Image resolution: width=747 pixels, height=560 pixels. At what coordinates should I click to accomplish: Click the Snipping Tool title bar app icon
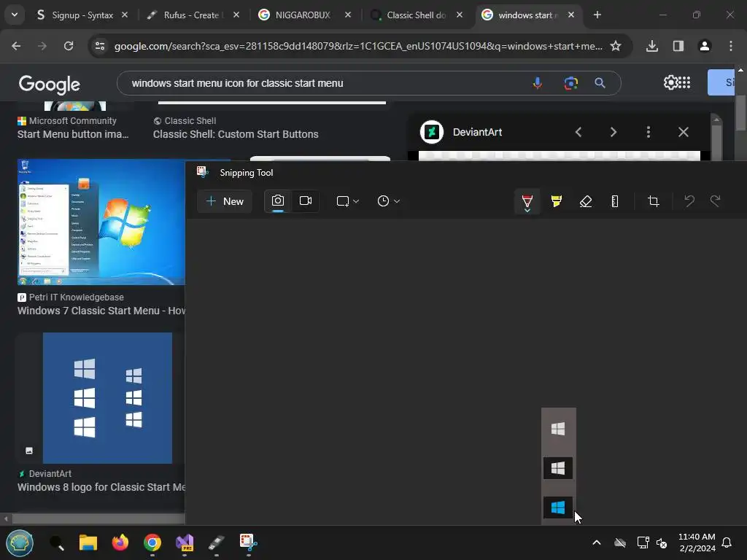[x=203, y=172]
